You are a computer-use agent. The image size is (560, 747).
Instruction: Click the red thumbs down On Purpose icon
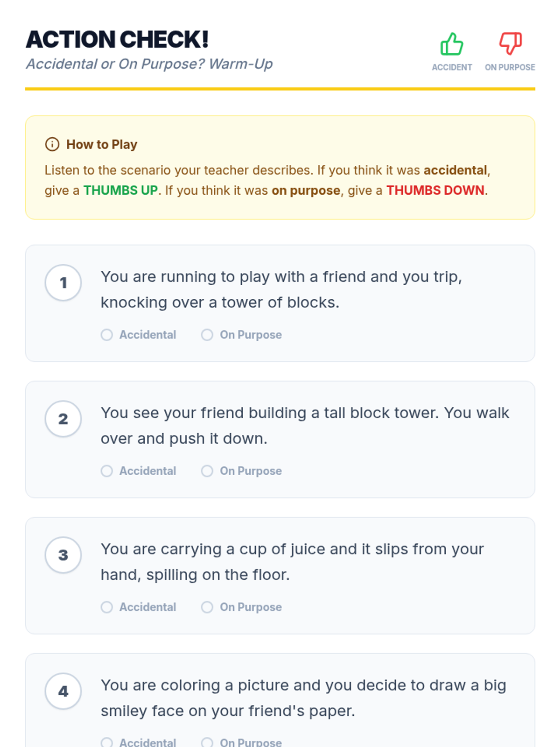click(x=510, y=44)
